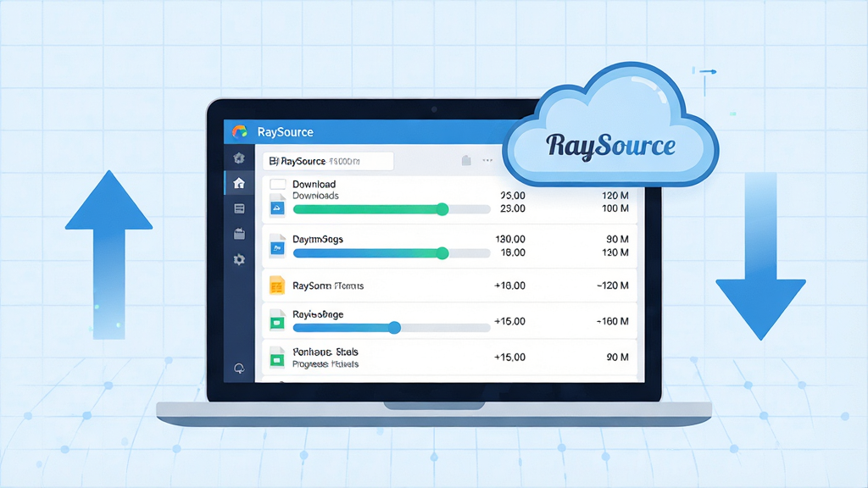
Task: Select the Download heading text
Action: pyautogui.click(x=314, y=184)
